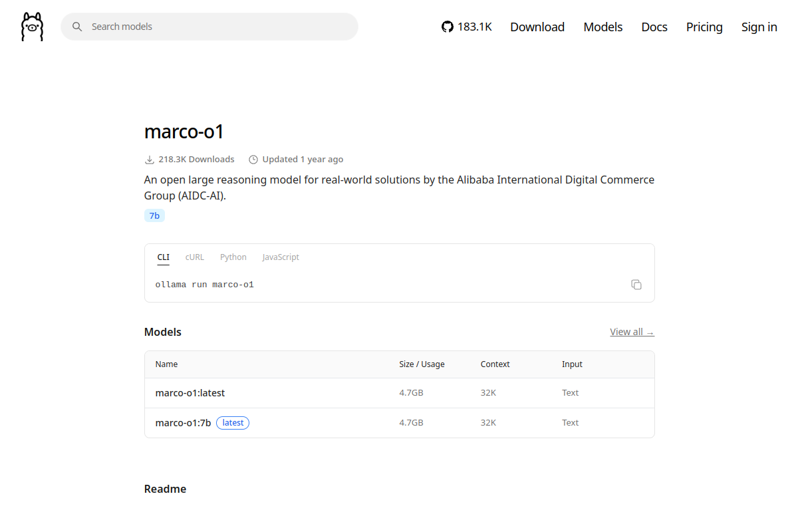Click the latest badge on marco-o1:7b
This screenshot has height=532, width=798.
point(233,423)
